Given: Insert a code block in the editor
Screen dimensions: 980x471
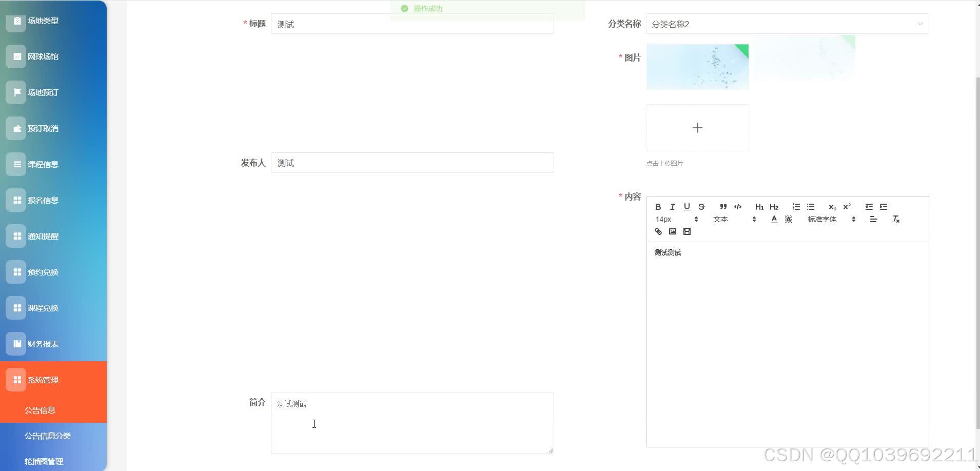Looking at the screenshot, I should (738, 207).
